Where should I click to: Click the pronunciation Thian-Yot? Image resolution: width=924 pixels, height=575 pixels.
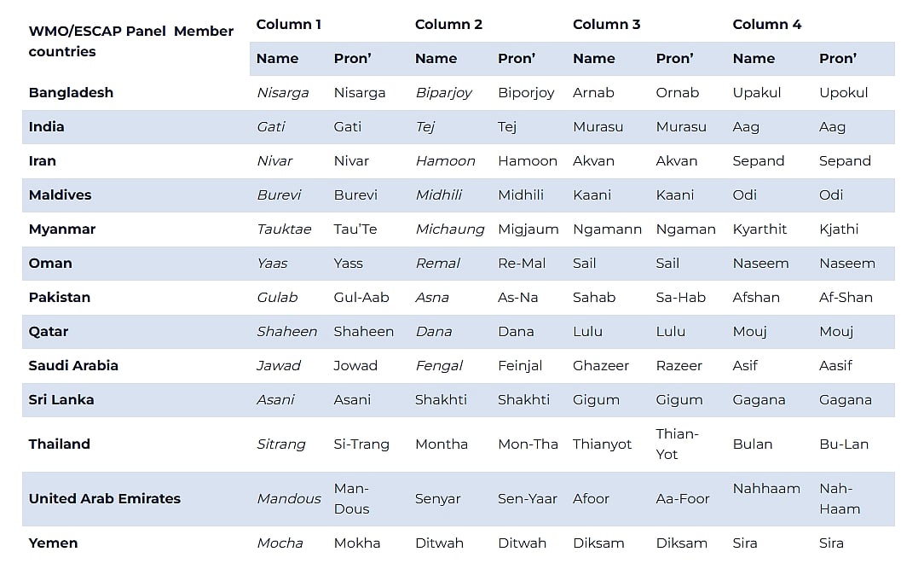677,444
